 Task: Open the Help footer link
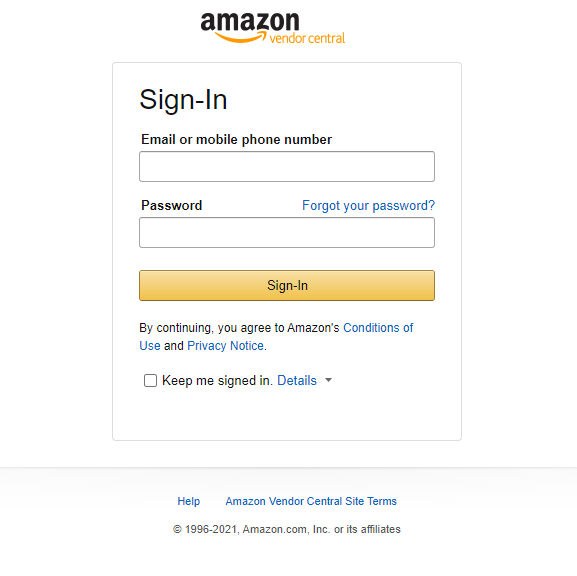pyautogui.click(x=188, y=501)
